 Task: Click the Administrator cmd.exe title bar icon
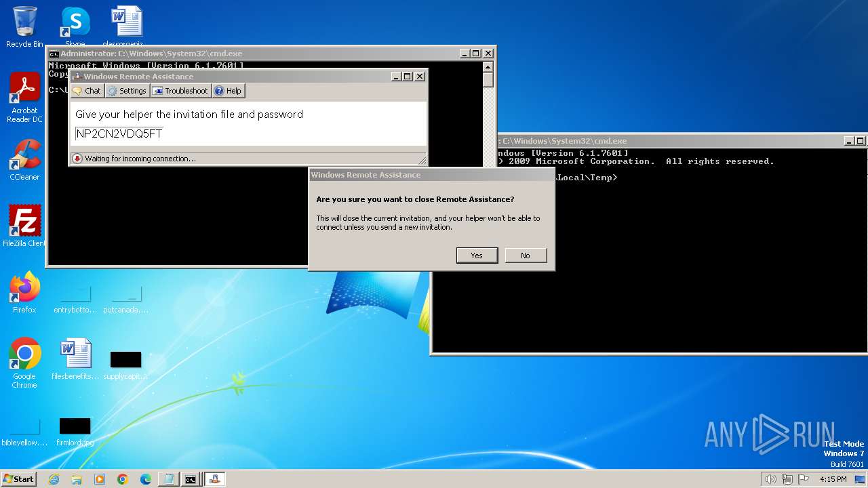(54, 54)
